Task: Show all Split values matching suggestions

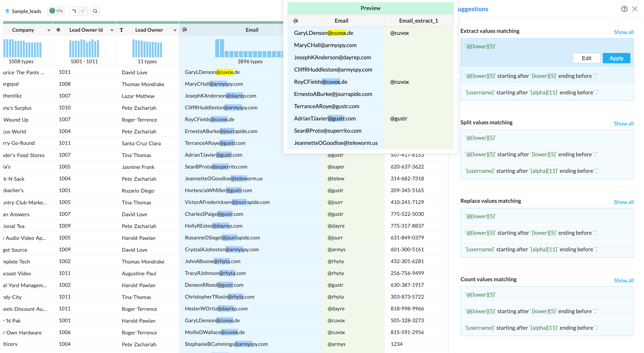Action: pyautogui.click(x=623, y=124)
